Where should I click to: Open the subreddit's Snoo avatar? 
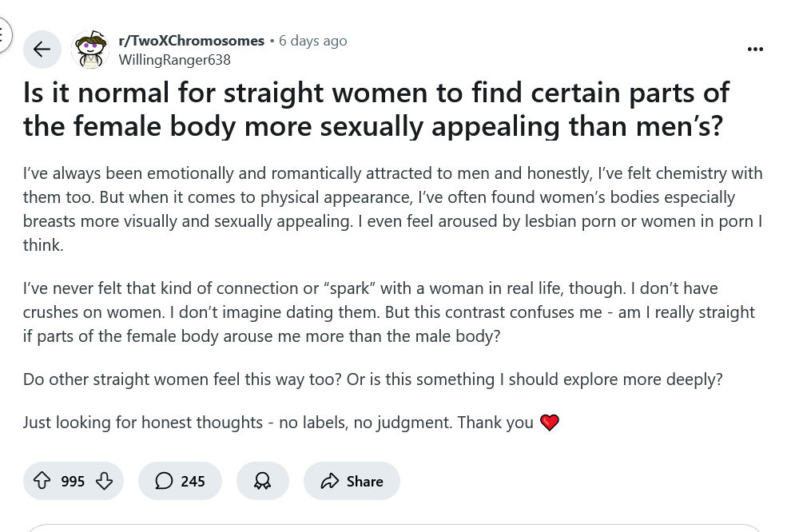(90, 50)
